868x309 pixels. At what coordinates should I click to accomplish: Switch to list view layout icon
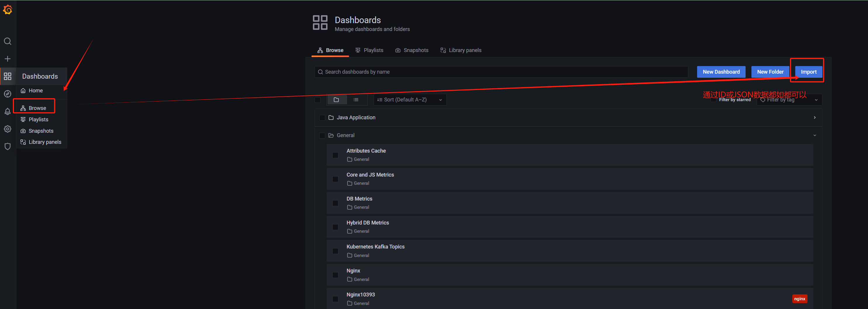(x=356, y=99)
